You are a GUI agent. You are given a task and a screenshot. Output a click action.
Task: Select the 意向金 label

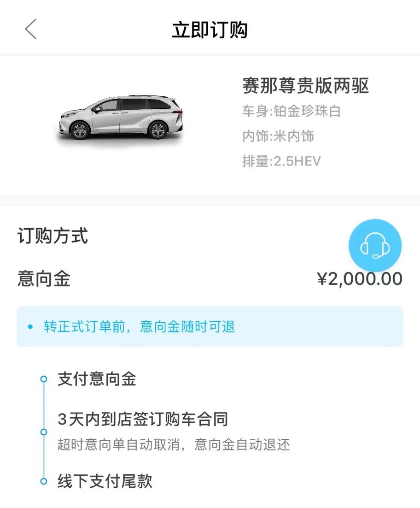click(x=44, y=279)
